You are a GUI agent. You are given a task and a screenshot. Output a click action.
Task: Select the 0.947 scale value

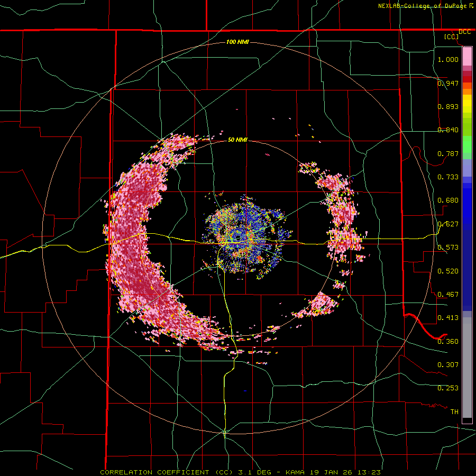point(448,83)
